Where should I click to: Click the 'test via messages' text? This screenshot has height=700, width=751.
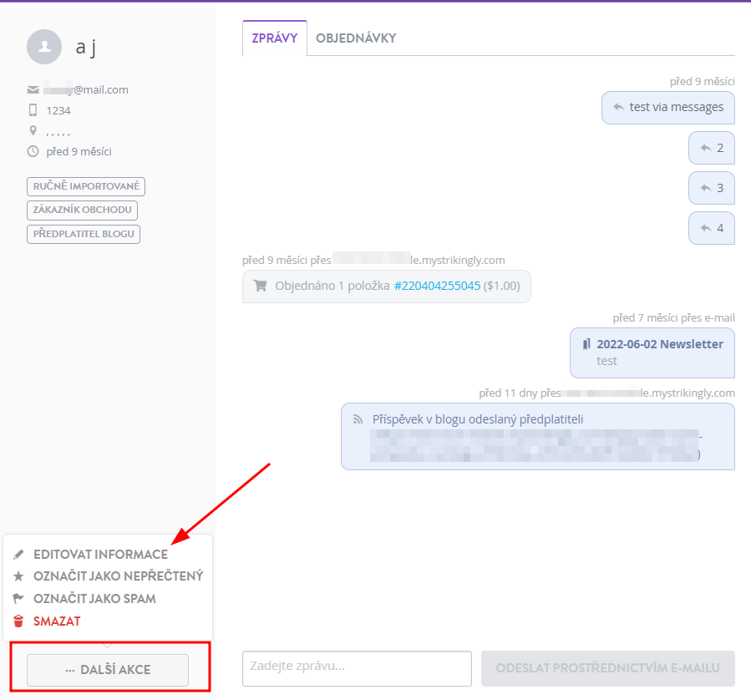click(677, 107)
